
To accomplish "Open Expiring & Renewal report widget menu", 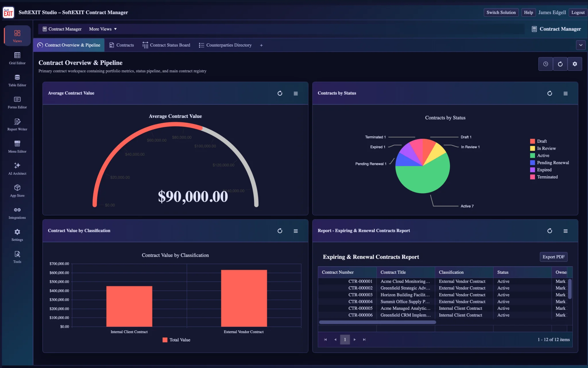I will click(566, 231).
